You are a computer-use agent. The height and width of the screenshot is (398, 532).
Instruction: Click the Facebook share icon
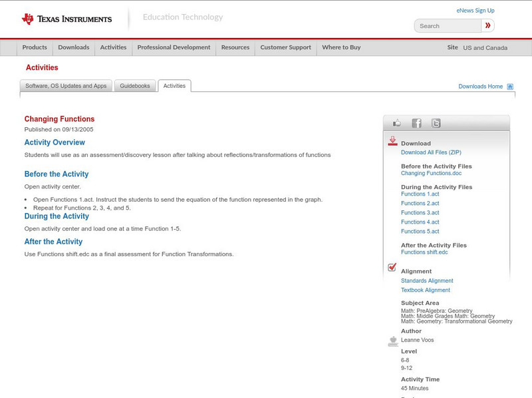pos(417,122)
